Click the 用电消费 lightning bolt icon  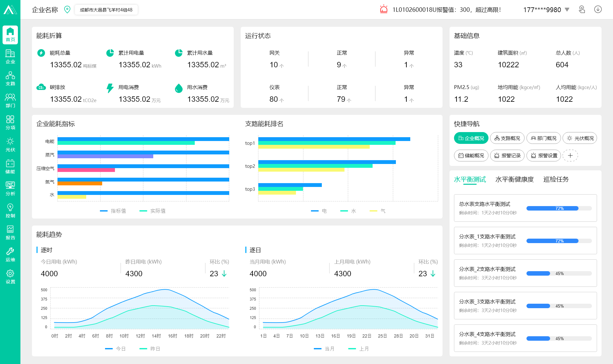[110, 88]
